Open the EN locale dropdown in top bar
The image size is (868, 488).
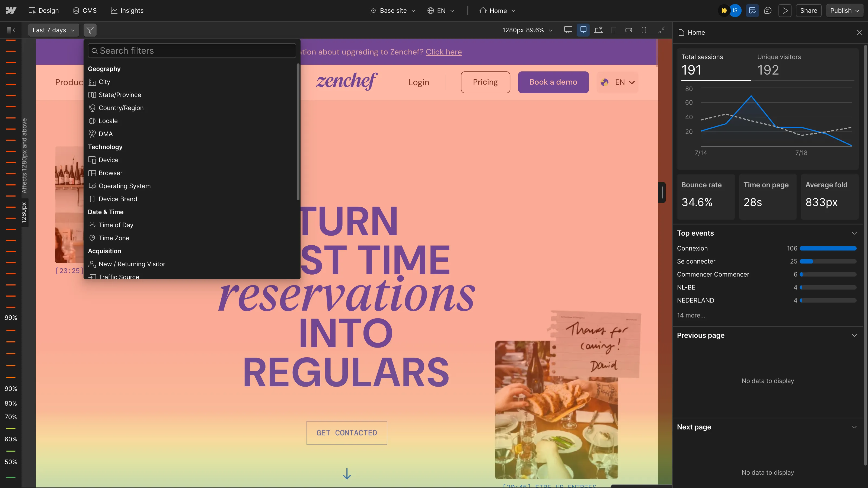click(441, 11)
